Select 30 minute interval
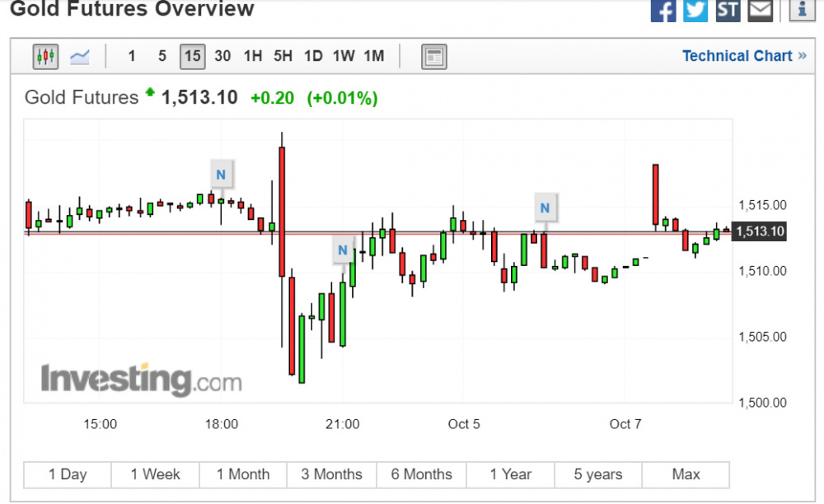This screenshot has height=504, width=824. 222,56
